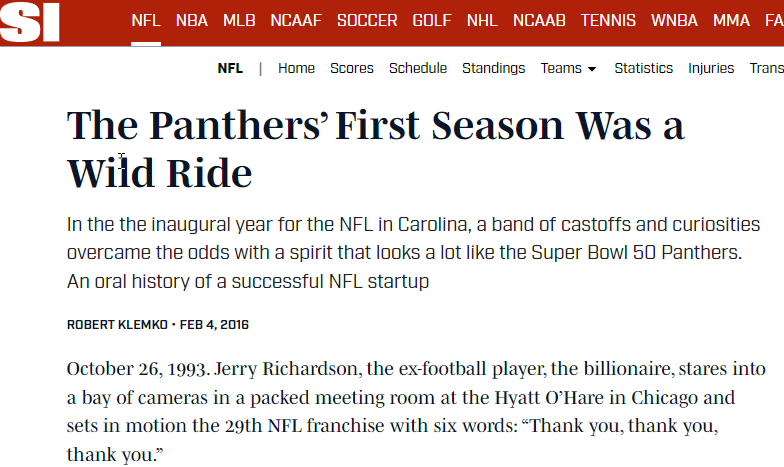View the NFL Injuries page
Viewport: 784px width, 467px height.
point(711,68)
